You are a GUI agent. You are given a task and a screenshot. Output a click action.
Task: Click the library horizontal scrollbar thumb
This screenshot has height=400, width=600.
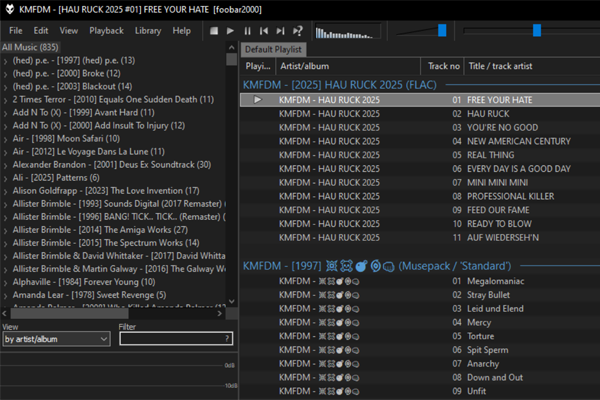[x=69, y=313]
